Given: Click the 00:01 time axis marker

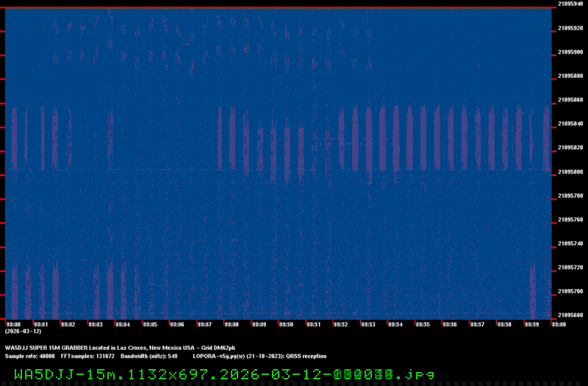Looking at the screenshot, I should 40,324.
